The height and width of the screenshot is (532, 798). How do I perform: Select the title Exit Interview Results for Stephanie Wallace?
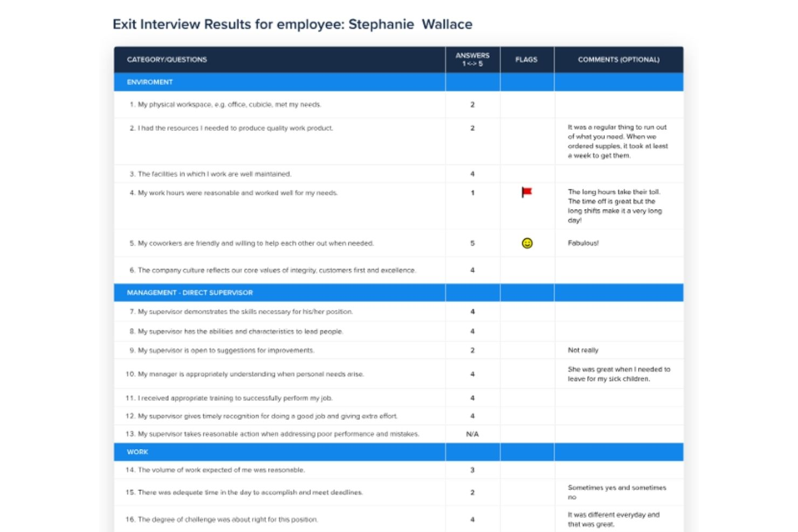[293, 24]
